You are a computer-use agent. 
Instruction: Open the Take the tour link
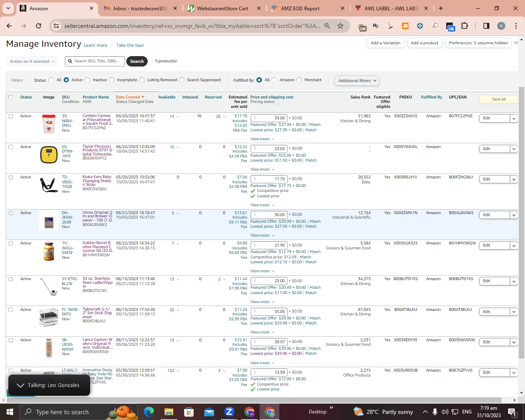130,46
